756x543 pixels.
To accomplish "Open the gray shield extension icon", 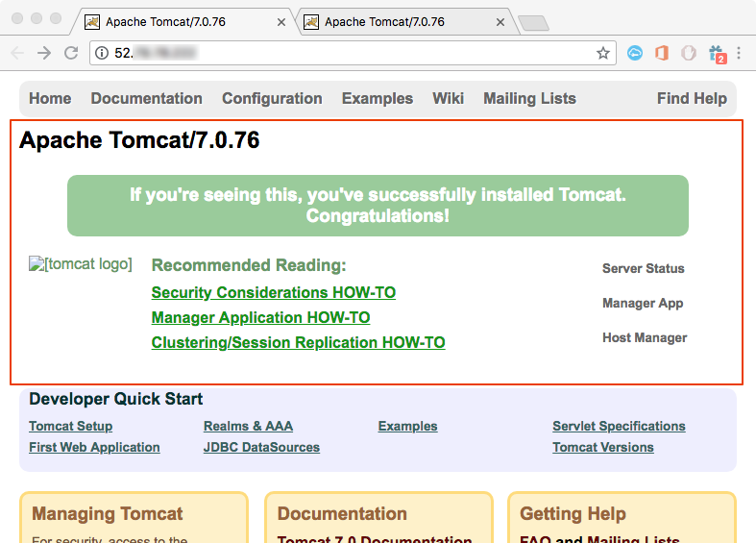I will pos(689,53).
